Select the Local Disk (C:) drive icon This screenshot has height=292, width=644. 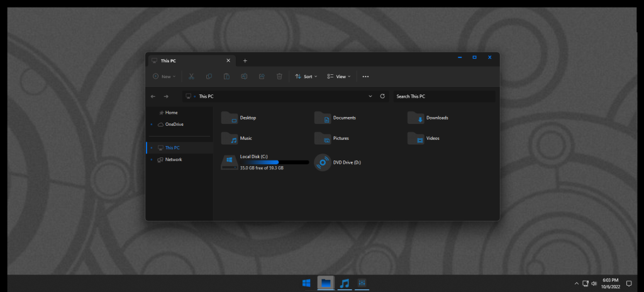click(x=230, y=162)
